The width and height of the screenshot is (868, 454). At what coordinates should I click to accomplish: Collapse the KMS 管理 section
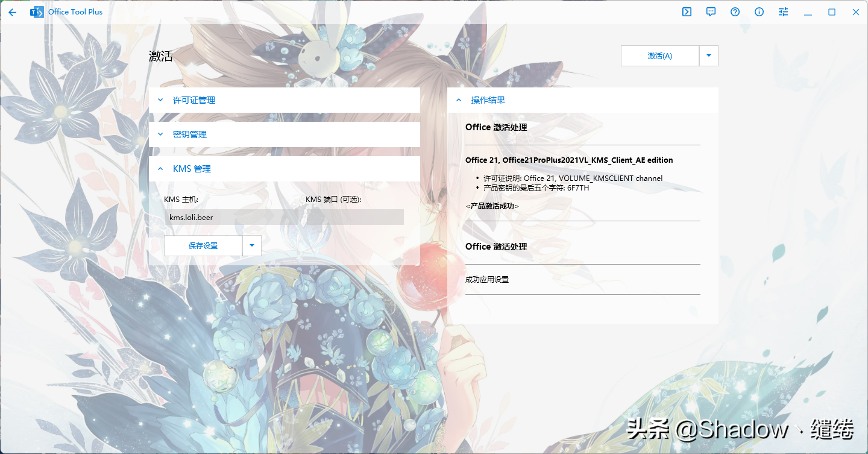click(x=285, y=169)
